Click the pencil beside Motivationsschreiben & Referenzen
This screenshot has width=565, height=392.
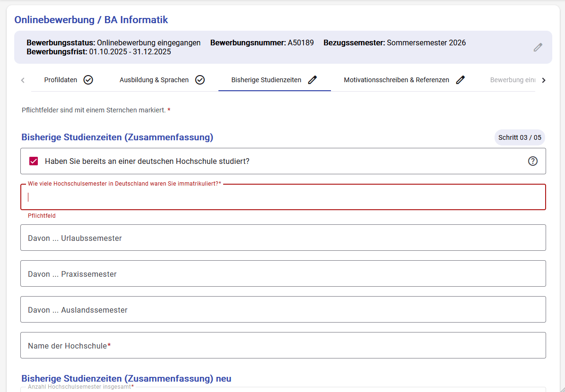coord(461,80)
